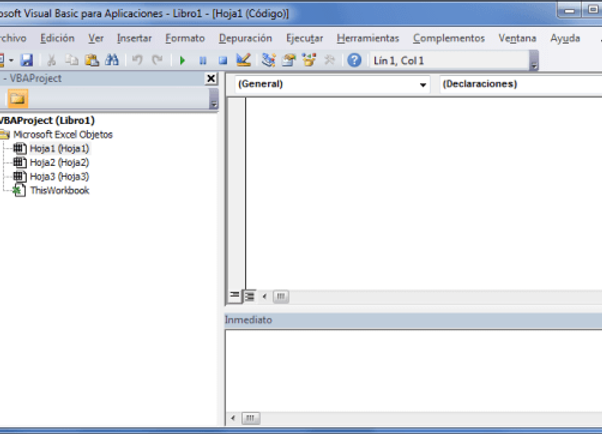Image resolution: width=602 pixels, height=434 pixels.
Task: Click the Toolbox wrench icon
Action: [329, 60]
